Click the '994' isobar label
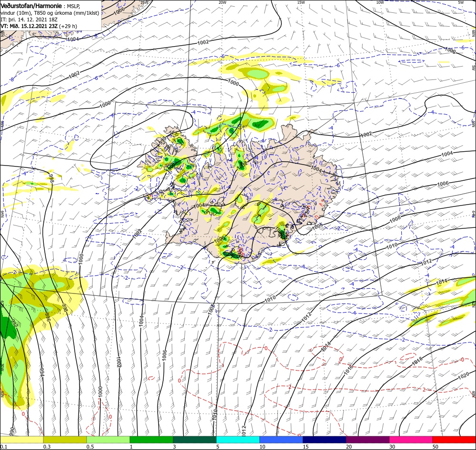This screenshot has height=450, width=476. click(42, 372)
